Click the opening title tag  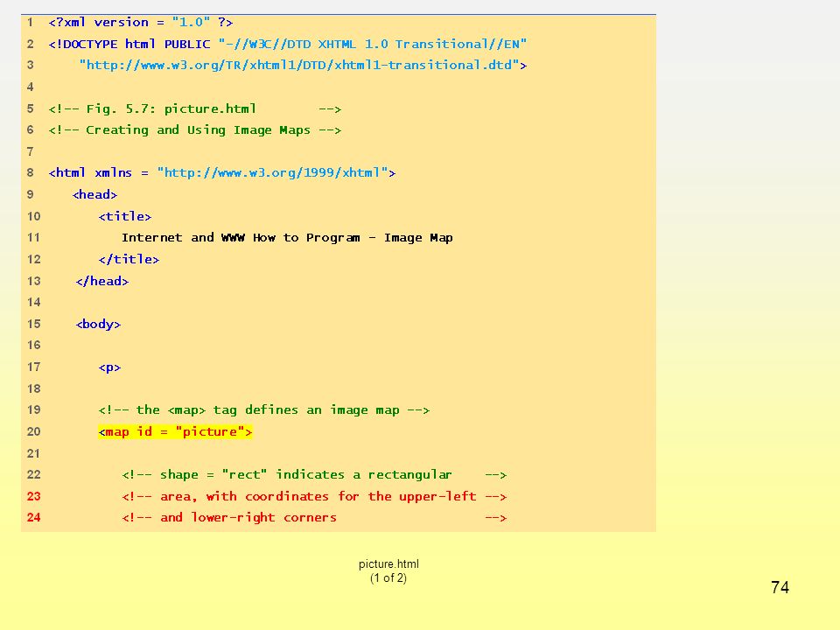click(x=125, y=216)
